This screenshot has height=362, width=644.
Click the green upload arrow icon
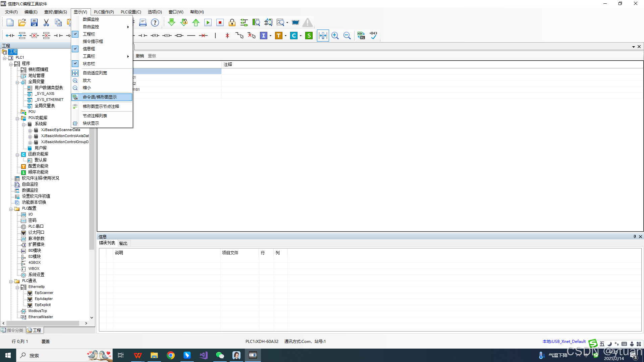(x=196, y=22)
